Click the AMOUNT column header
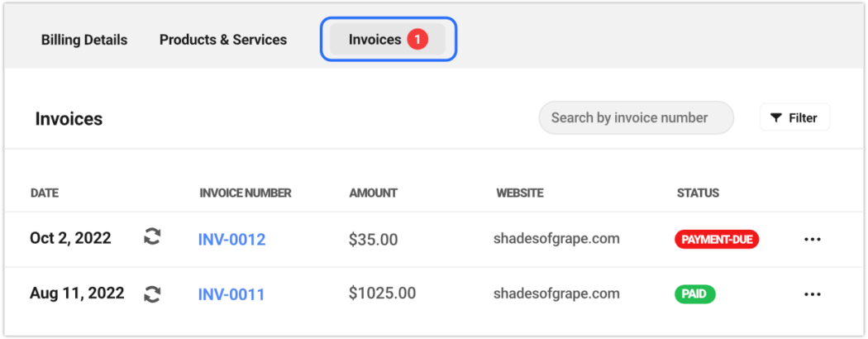 click(x=373, y=193)
